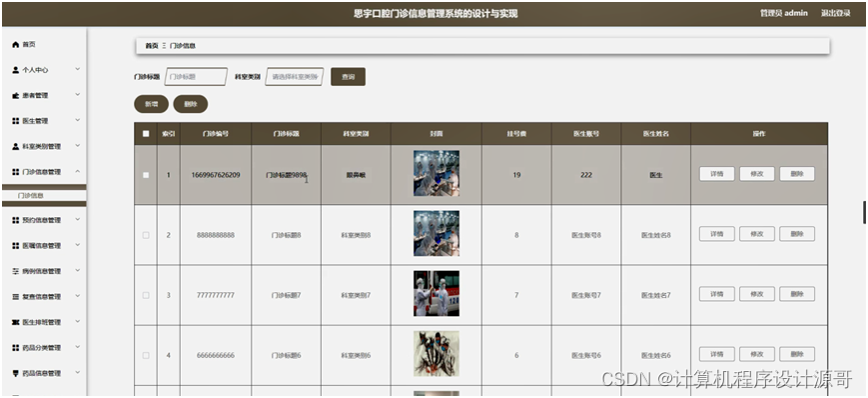The width and height of the screenshot is (868, 398).
Task: Focus the 门诊标题 search input field
Action: pos(196,77)
